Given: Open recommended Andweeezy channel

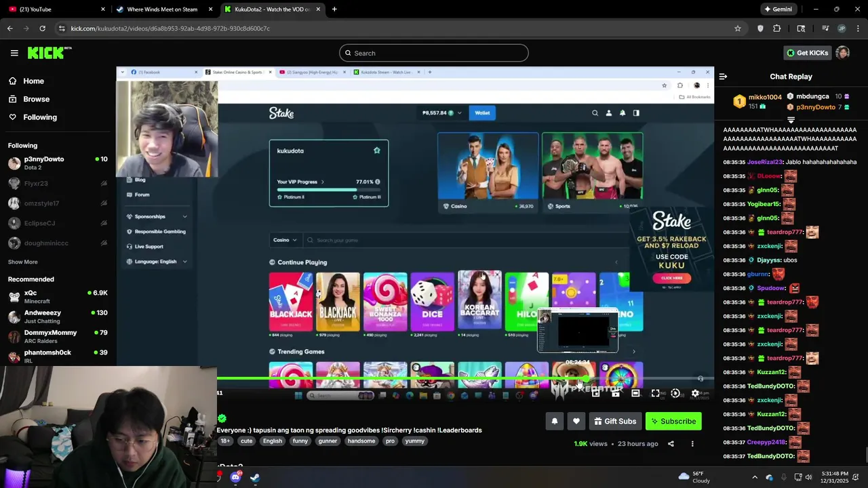Looking at the screenshot, I should [x=58, y=317].
